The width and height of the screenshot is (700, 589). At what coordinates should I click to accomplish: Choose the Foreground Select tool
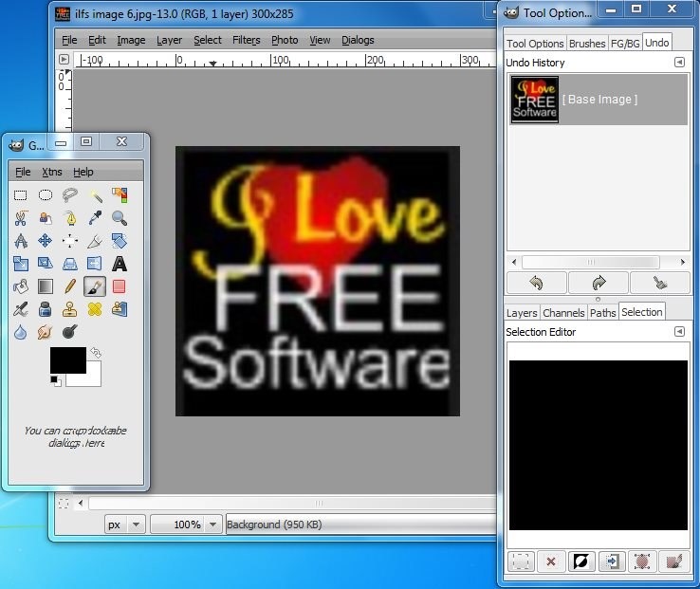pos(46,218)
